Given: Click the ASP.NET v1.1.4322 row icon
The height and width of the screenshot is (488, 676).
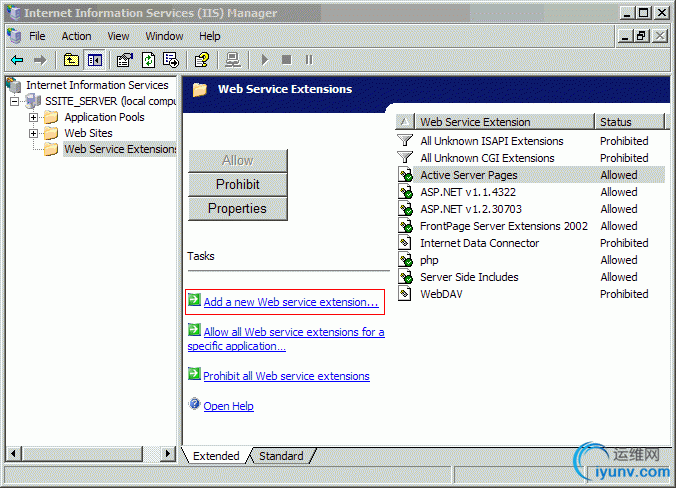Looking at the screenshot, I should pyautogui.click(x=405, y=191).
